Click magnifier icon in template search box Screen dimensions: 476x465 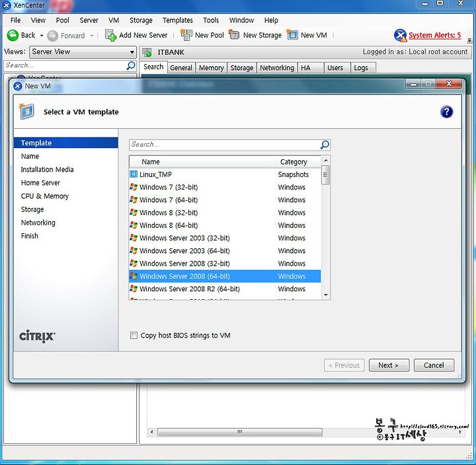pos(325,145)
